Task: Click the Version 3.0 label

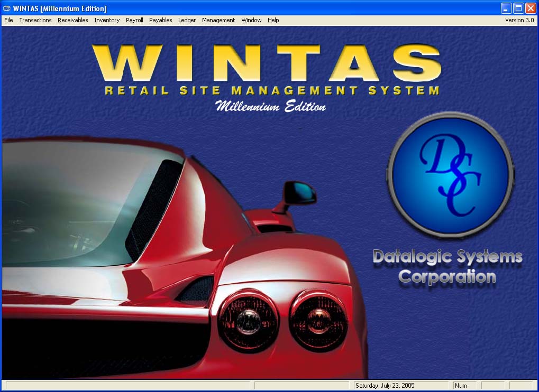Action: pyautogui.click(x=519, y=20)
